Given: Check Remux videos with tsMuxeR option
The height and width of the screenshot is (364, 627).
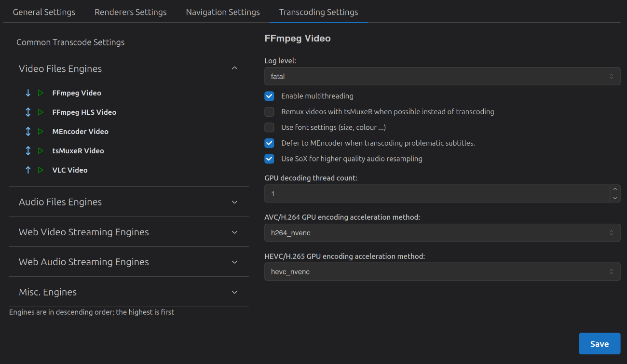Looking at the screenshot, I should pos(269,112).
